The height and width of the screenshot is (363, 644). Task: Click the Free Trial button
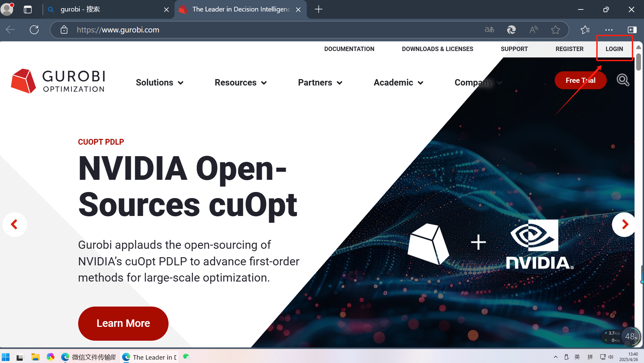[x=580, y=80]
